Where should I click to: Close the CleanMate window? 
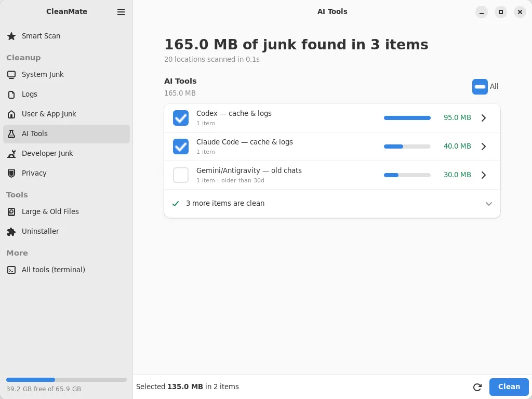(x=520, y=12)
